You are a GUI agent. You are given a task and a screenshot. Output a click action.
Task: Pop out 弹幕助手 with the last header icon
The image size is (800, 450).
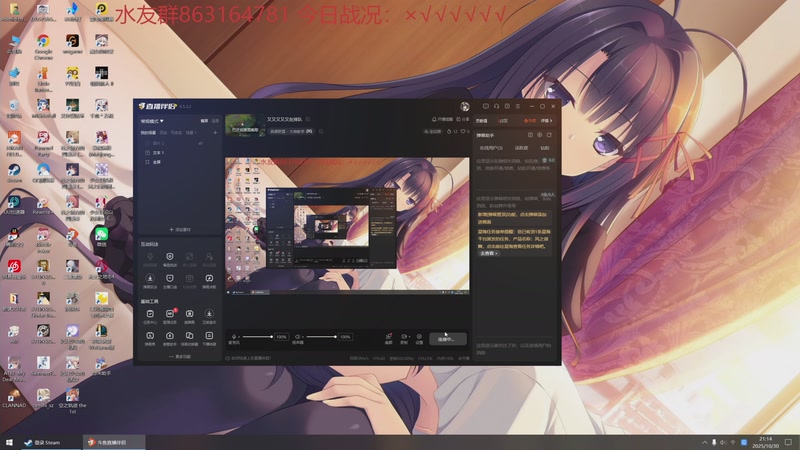pos(549,135)
